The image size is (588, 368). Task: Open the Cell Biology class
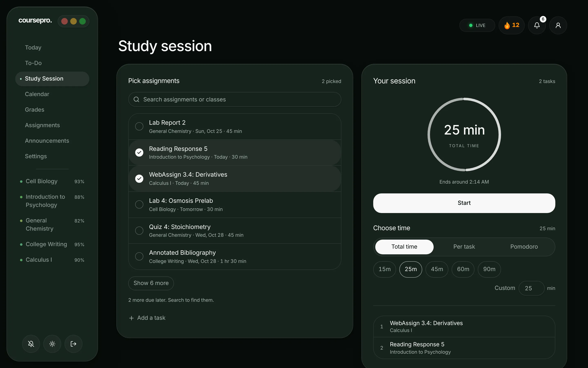coord(52,182)
